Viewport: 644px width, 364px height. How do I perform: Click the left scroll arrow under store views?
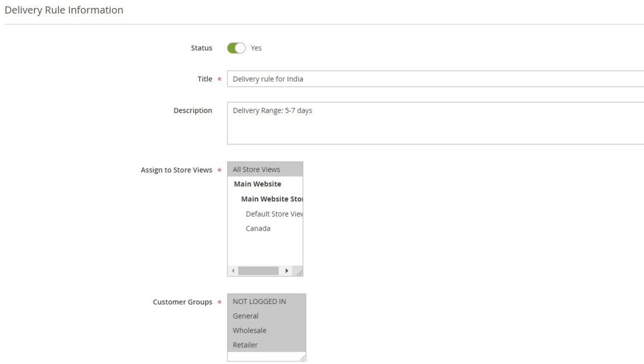[232, 271]
